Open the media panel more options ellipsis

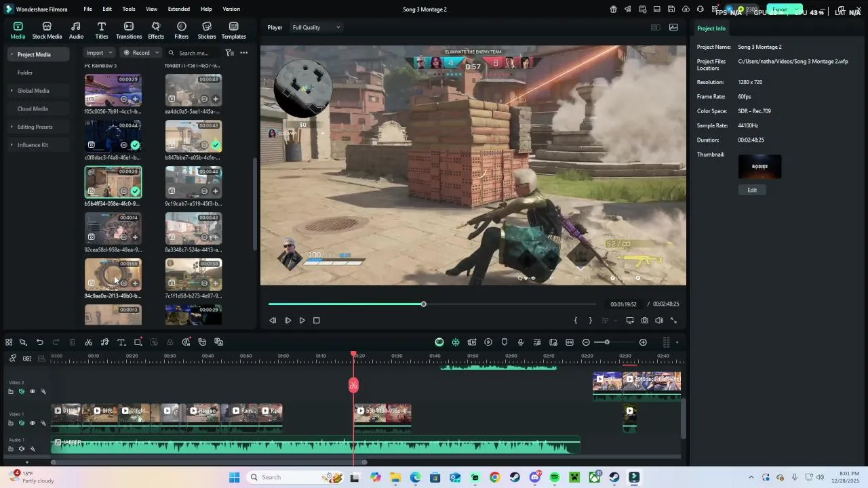point(244,53)
